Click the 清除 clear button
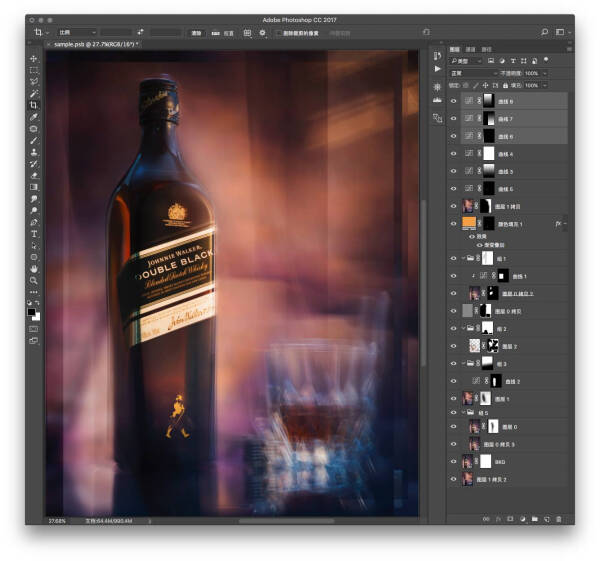The image size is (600, 561). tap(196, 33)
